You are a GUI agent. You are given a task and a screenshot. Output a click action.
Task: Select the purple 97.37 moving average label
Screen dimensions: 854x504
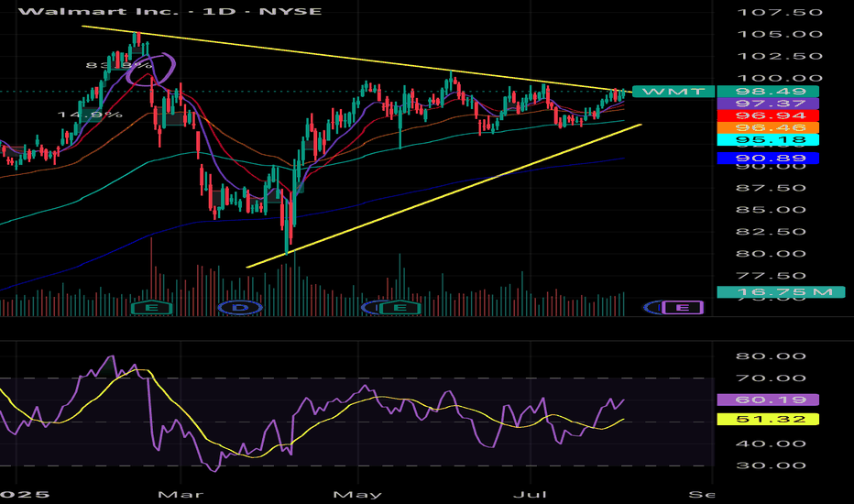pyautogui.click(x=768, y=104)
